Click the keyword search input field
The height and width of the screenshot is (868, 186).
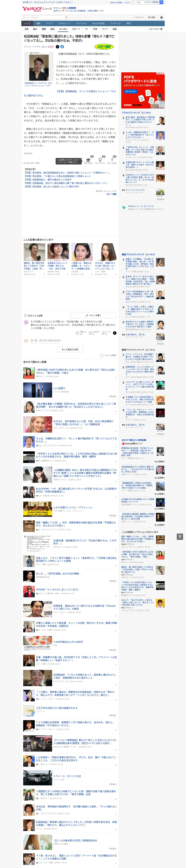44,17
